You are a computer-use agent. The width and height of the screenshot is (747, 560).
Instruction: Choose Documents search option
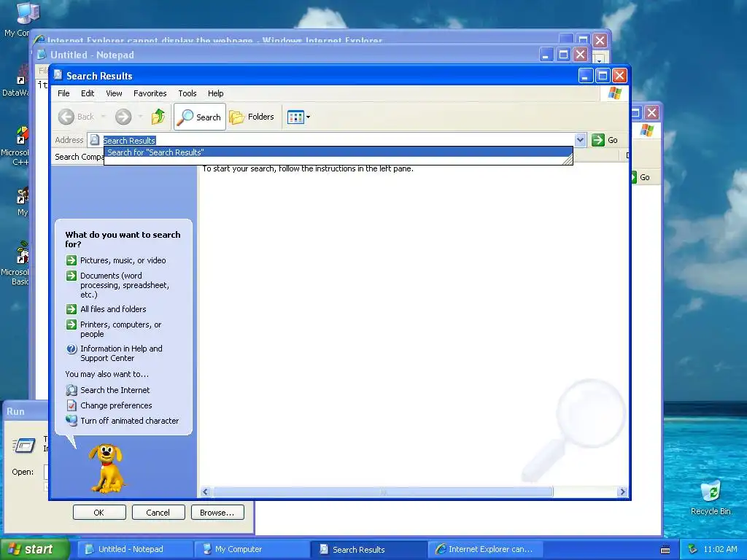point(124,285)
